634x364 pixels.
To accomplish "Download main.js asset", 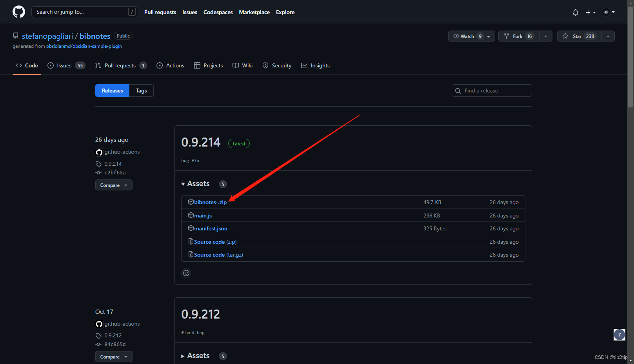I will point(203,216).
